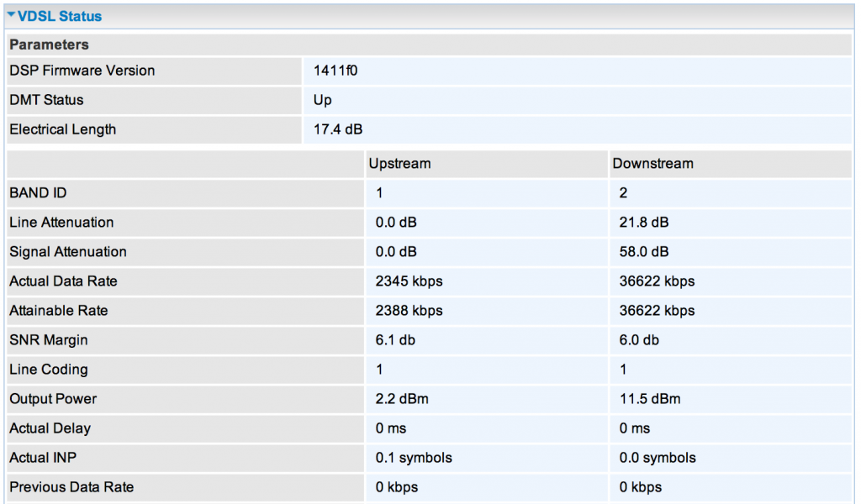Select the DMT Status value Up
Viewport: 861px width, 504px height.
pyautogui.click(x=322, y=100)
